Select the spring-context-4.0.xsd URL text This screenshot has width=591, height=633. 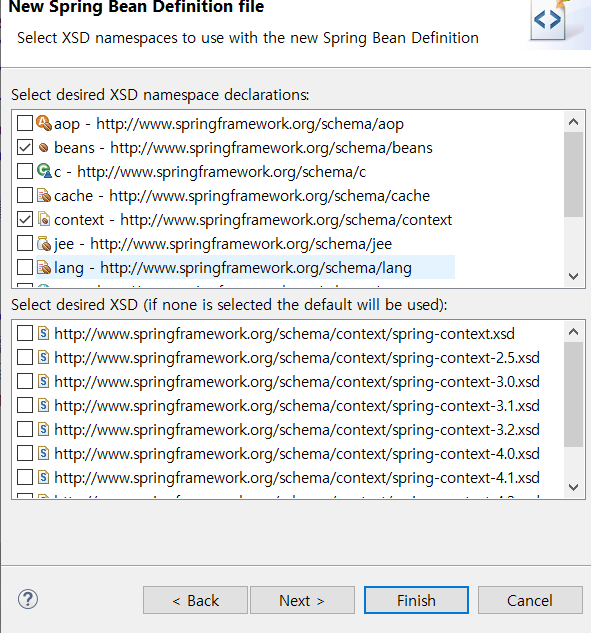[x=297, y=454]
